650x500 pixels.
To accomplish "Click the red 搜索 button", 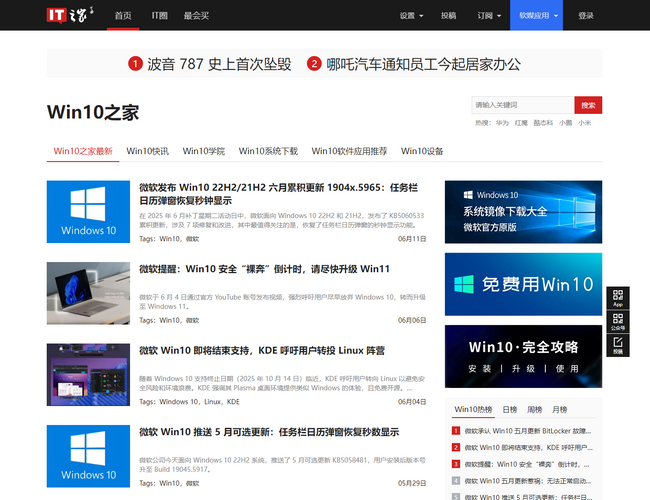I will pyautogui.click(x=588, y=105).
